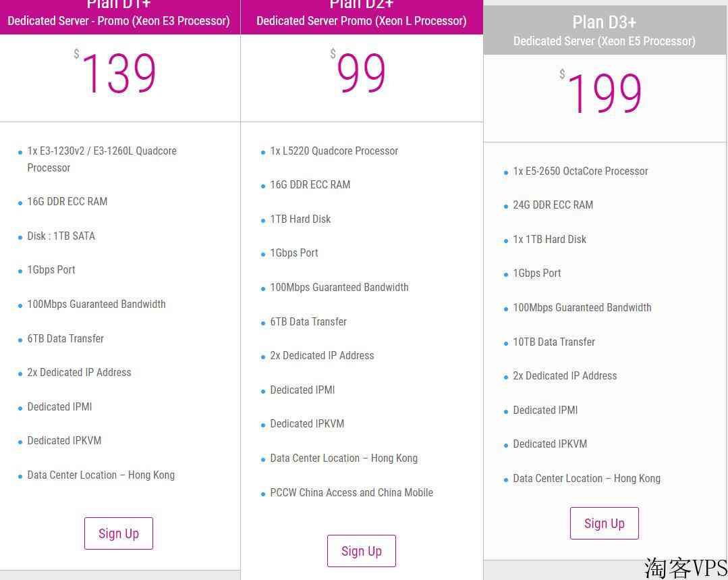Click the $139 price

pyautogui.click(x=119, y=74)
